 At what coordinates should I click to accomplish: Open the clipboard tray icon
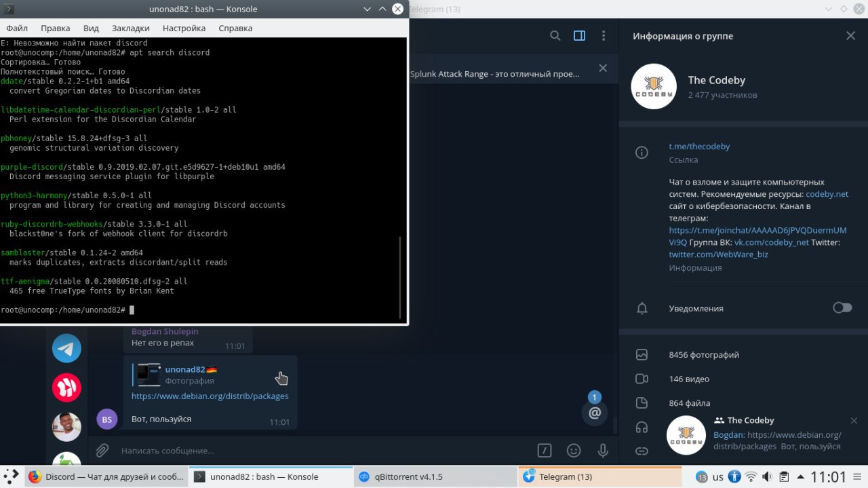784,476
